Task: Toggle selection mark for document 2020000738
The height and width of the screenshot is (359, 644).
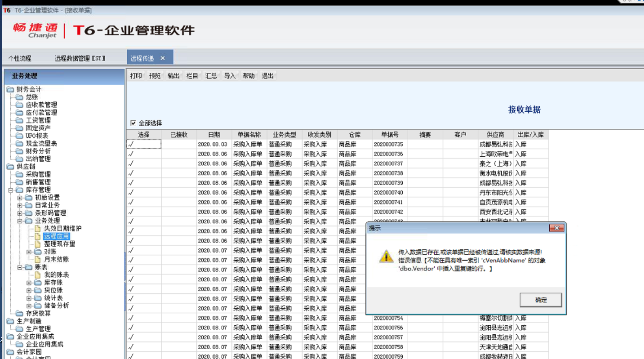Action: [x=144, y=173]
